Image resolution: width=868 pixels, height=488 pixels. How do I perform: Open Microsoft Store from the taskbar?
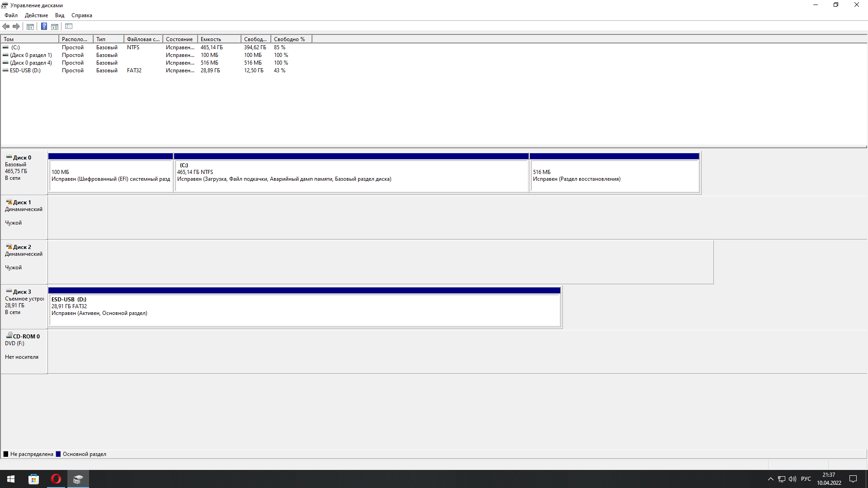pos(33,479)
